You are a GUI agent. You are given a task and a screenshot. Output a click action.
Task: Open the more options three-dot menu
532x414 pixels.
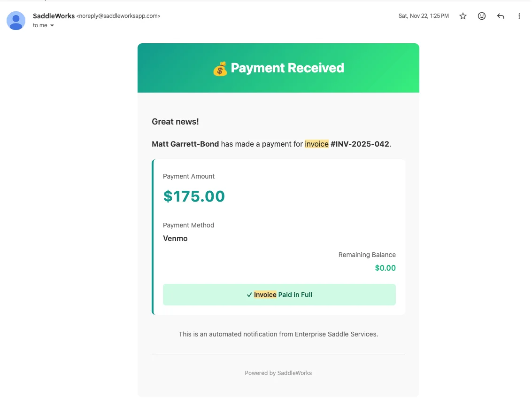[x=519, y=16]
